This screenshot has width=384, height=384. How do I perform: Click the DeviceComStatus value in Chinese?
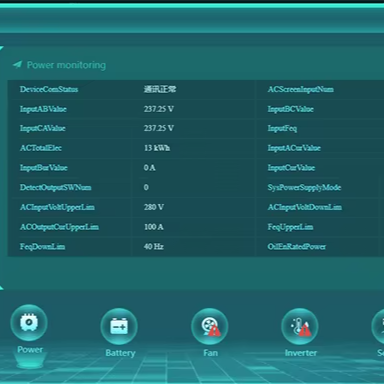(x=160, y=89)
